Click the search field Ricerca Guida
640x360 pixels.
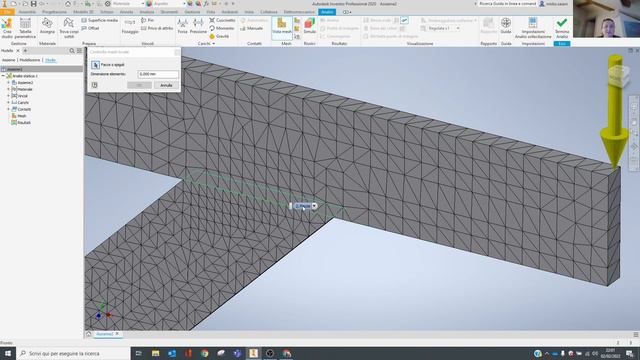click(x=507, y=4)
